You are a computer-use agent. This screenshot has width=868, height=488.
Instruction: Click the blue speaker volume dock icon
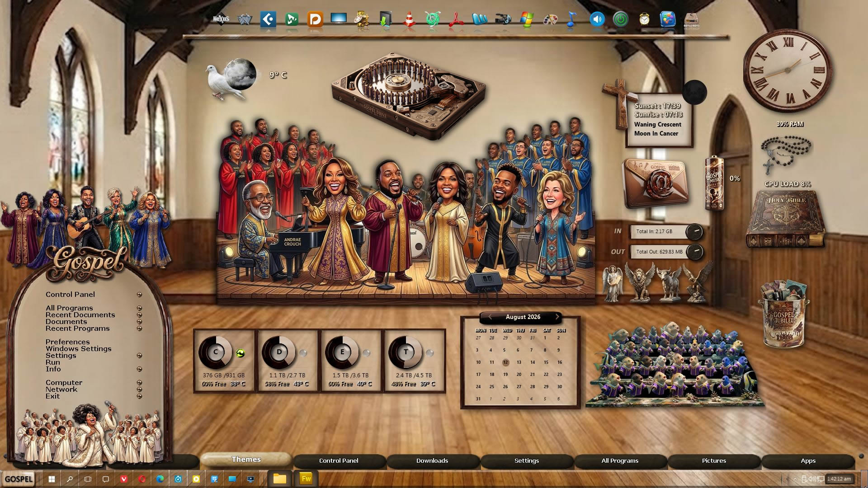[x=597, y=19]
